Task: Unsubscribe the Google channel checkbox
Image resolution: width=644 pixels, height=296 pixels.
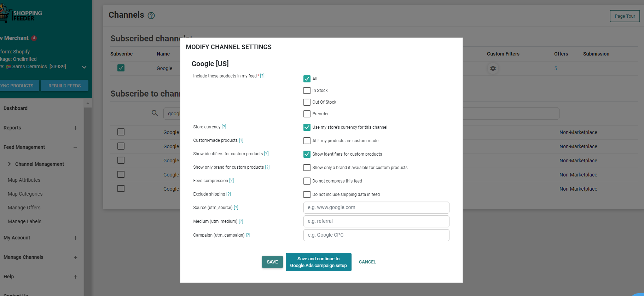Action: [x=121, y=68]
